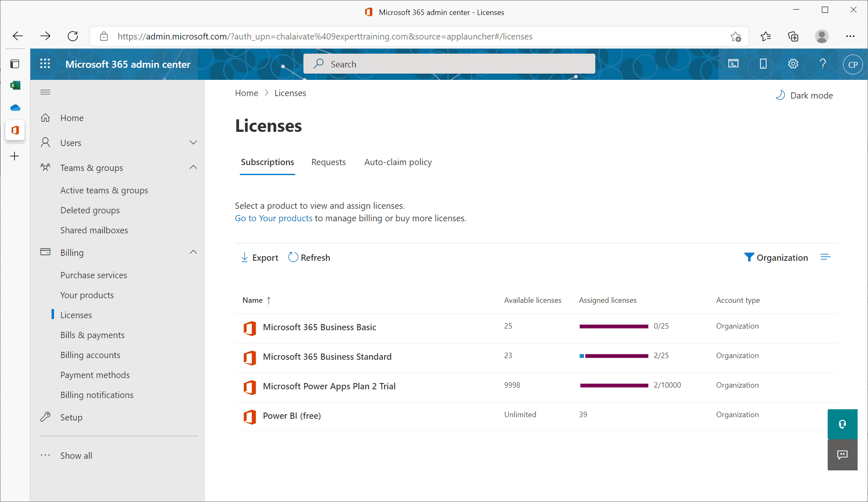Open Active teams & groups
Image resolution: width=868 pixels, height=502 pixels.
pyautogui.click(x=104, y=190)
